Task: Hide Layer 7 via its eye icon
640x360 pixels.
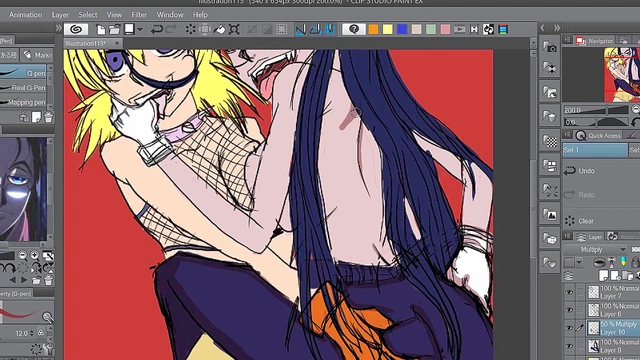Action: tap(569, 292)
